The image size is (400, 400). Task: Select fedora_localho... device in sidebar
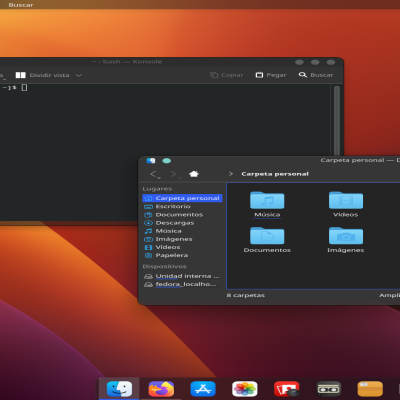[x=182, y=284]
